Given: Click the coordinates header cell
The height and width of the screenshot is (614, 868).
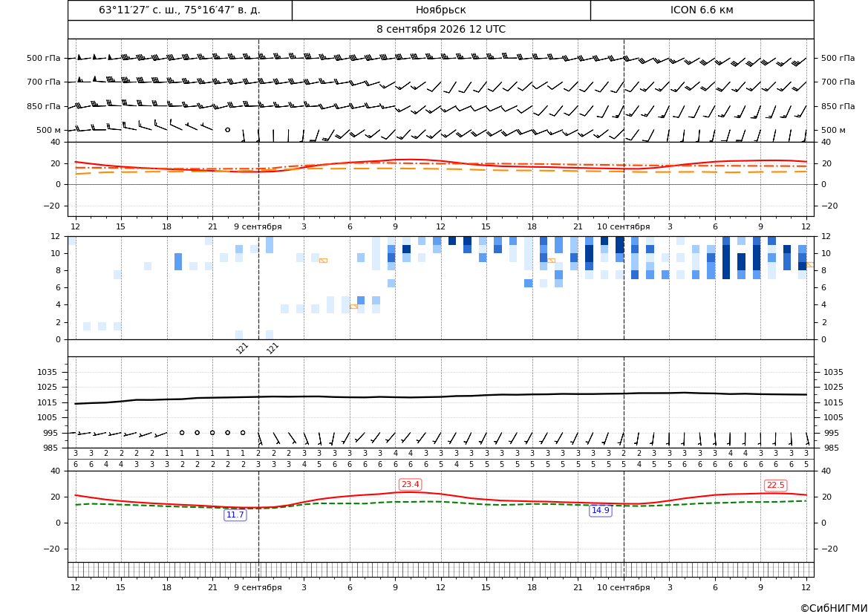Looking at the screenshot, I should (x=180, y=10).
